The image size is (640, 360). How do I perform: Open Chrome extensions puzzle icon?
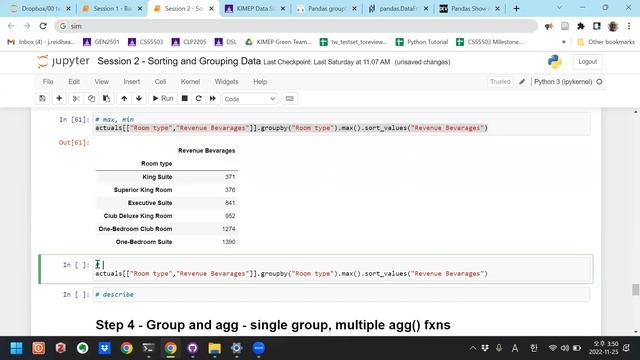pyautogui.click(x=581, y=26)
